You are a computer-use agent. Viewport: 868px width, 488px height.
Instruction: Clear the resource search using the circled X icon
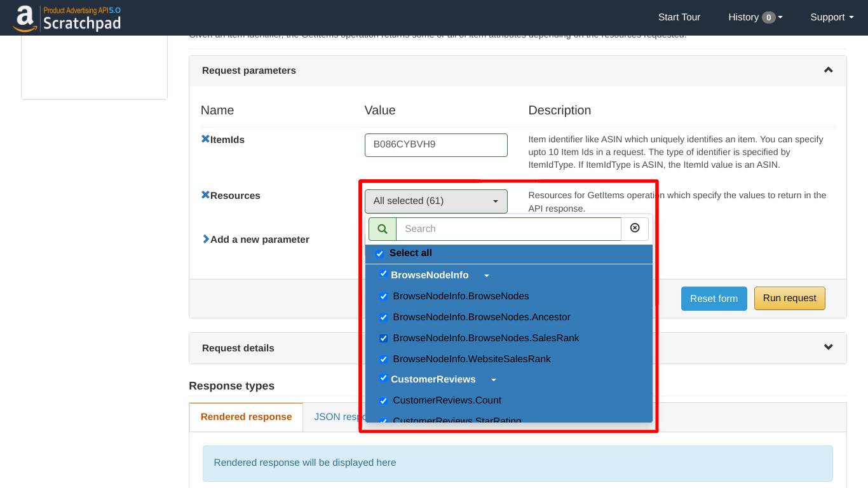click(x=635, y=228)
